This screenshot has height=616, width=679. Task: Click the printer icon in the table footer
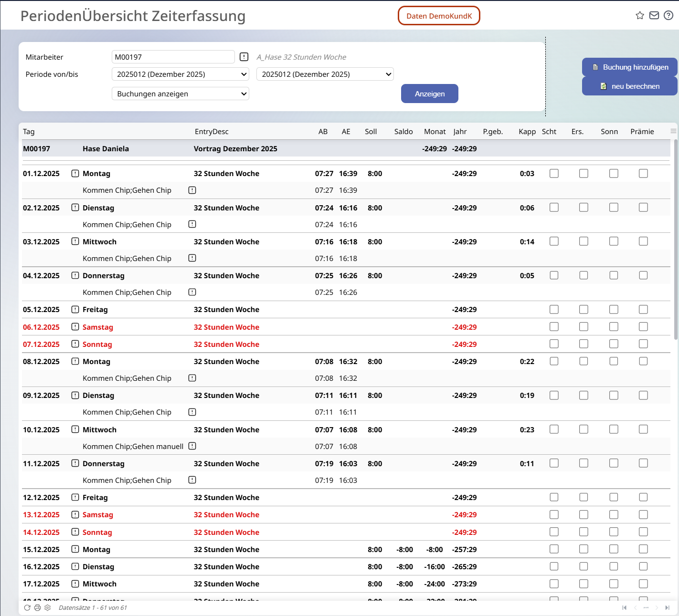click(x=37, y=607)
